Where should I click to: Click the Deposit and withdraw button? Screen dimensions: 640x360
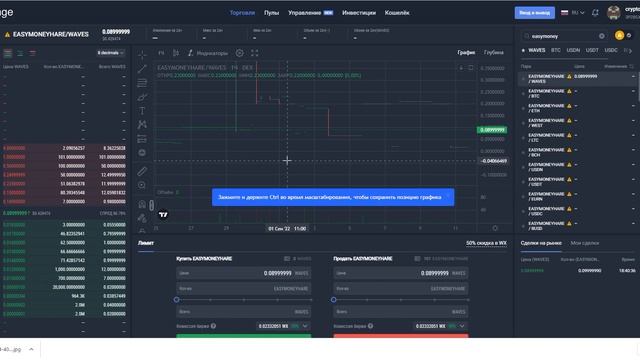(x=534, y=13)
